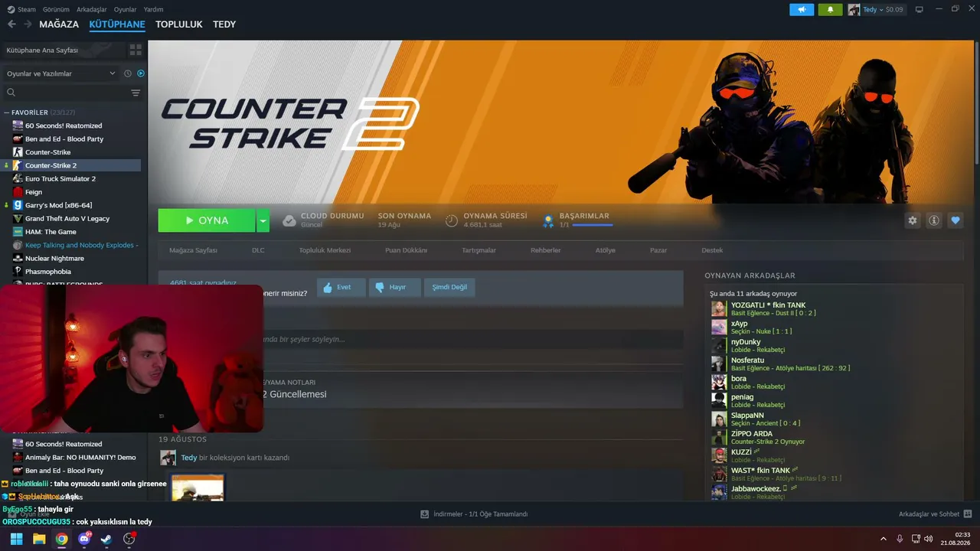Open Mağaza Sayfası link
Screen dimensions: 980x551
(193, 250)
